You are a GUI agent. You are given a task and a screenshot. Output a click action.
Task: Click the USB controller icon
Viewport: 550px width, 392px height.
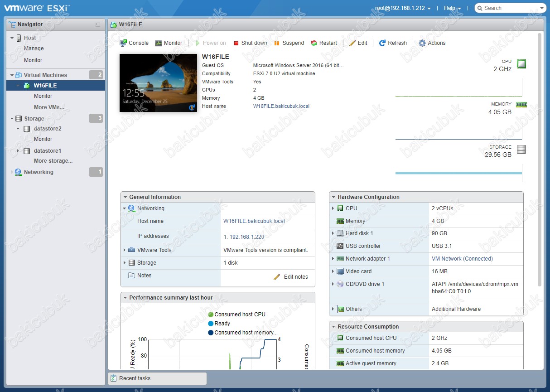[x=340, y=246]
